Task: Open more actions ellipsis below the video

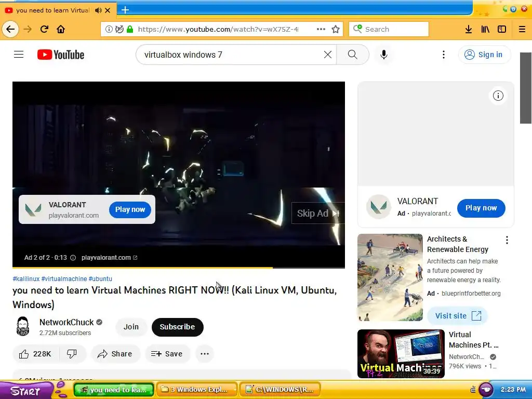Action: (x=205, y=354)
